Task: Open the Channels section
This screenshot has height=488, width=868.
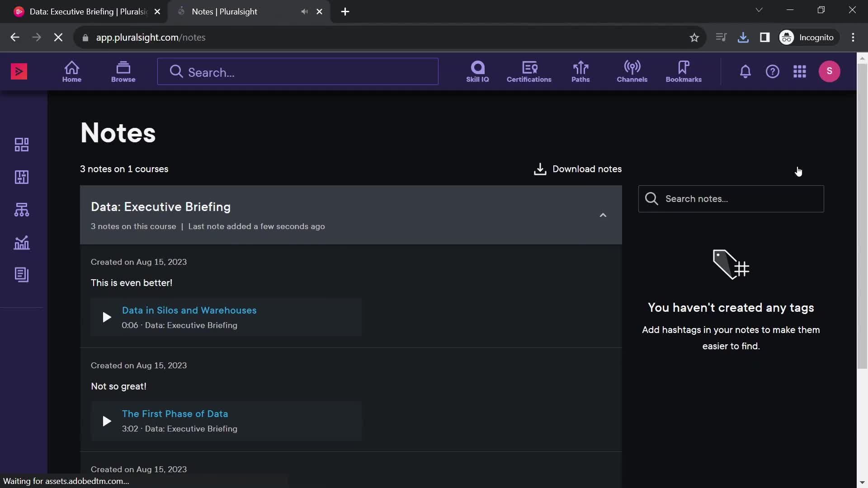Action: pos(632,71)
